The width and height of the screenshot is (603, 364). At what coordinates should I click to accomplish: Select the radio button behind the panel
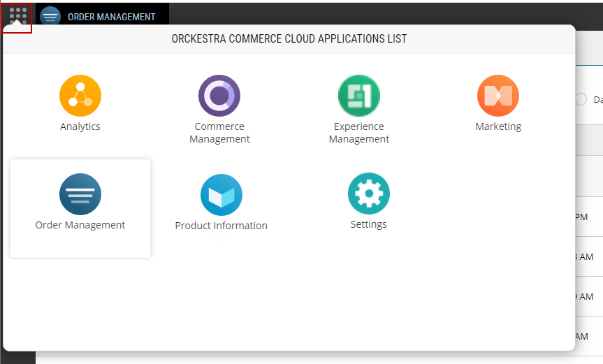(x=581, y=99)
